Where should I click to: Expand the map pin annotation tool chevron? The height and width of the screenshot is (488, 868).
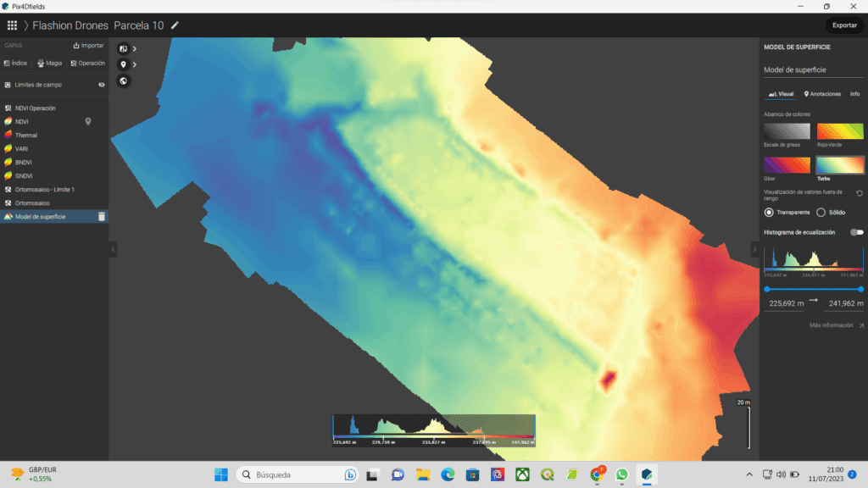click(135, 65)
